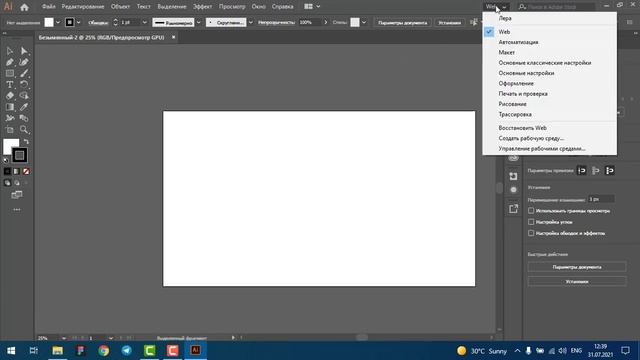
Task: Swap fill and stroke colors arrow
Action: (x=26, y=142)
